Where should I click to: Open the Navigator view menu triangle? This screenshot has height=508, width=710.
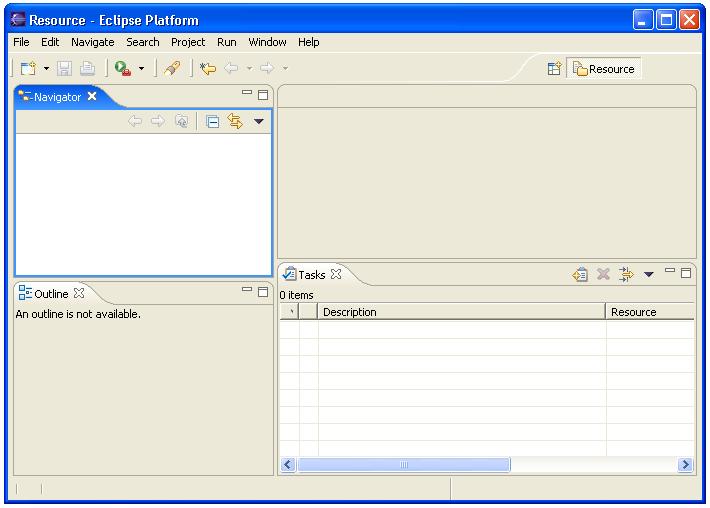[x=259, y=121]
